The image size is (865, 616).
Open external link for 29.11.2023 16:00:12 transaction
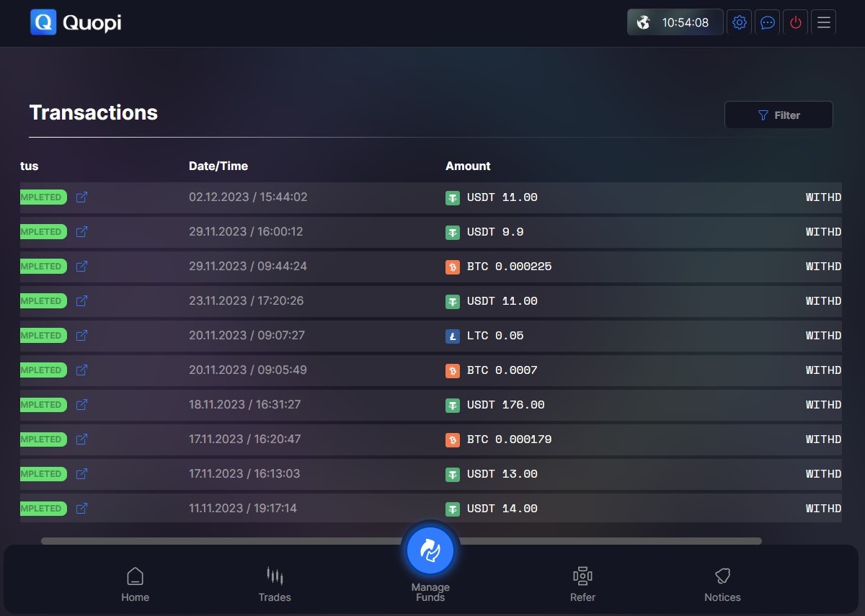coord(81,232)
